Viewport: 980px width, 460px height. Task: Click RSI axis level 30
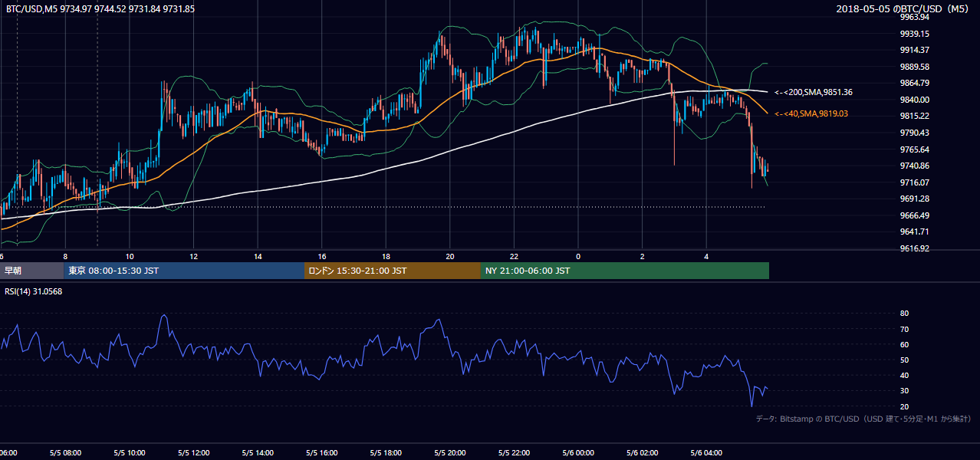coord(904,391)
